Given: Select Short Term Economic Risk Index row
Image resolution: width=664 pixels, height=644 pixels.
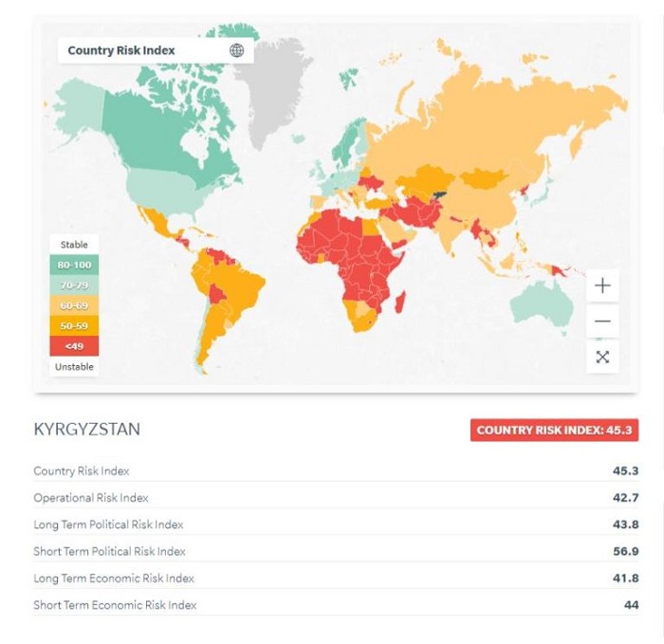Looking at the screenshot, I should [115, 605].
